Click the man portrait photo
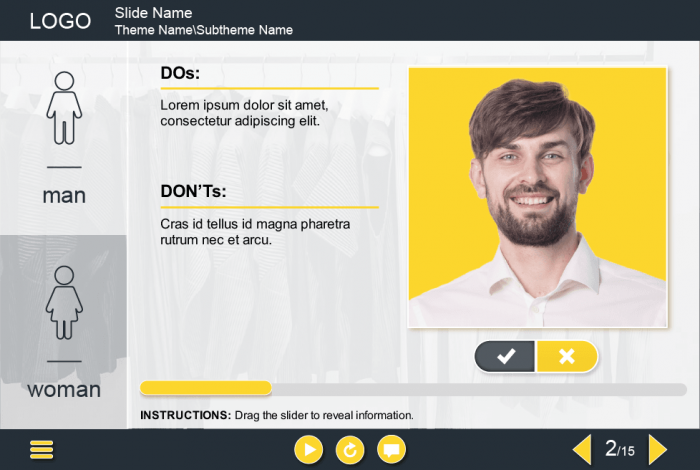The height and width of the screenshot is (470, 700). pos(538,197)
